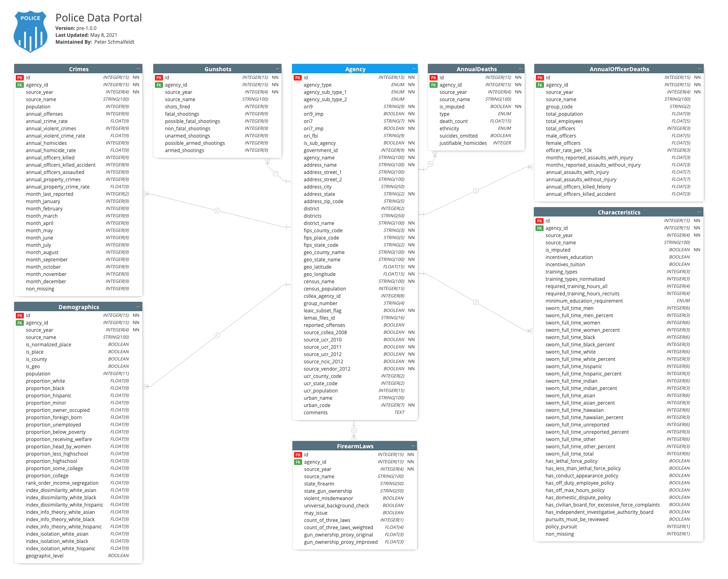Image resolution: width=728 pixels, height=579 pixels.
Task: Click the FK badge in the Demographics table
Action: 20,323
